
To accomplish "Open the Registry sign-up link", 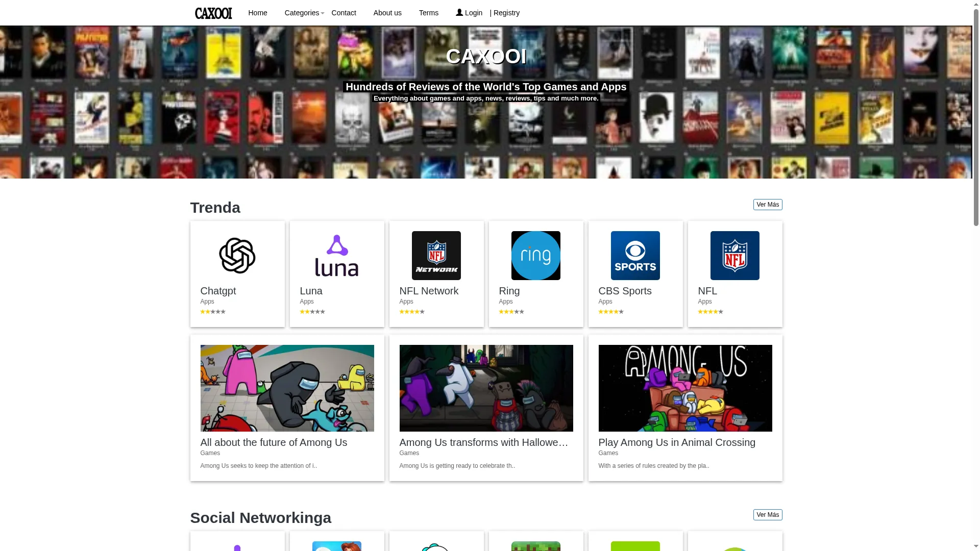I will point(507,13).
